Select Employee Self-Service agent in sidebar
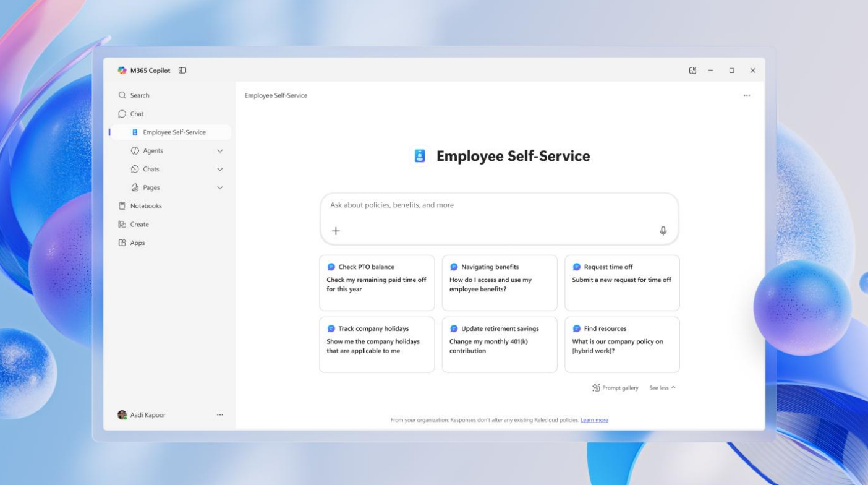The image size is (868, 485). coord(170,132)
